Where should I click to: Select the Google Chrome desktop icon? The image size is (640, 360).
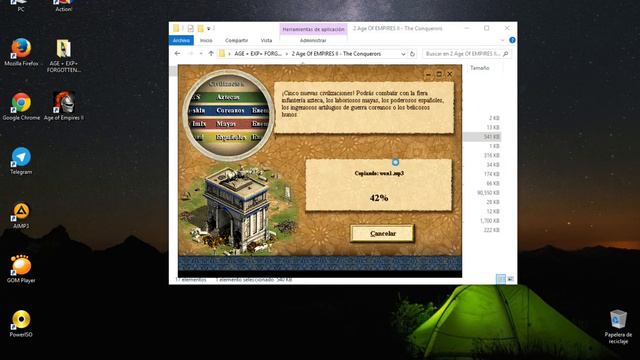point(21,106)
